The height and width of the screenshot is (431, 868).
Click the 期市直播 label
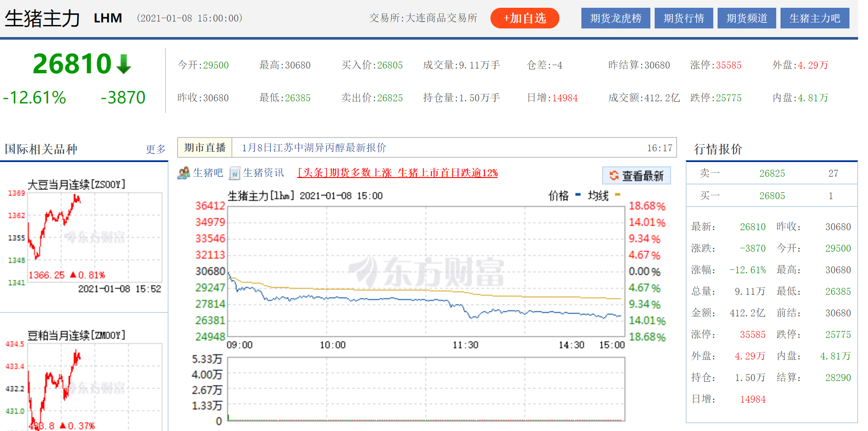[x=205, y=148]
